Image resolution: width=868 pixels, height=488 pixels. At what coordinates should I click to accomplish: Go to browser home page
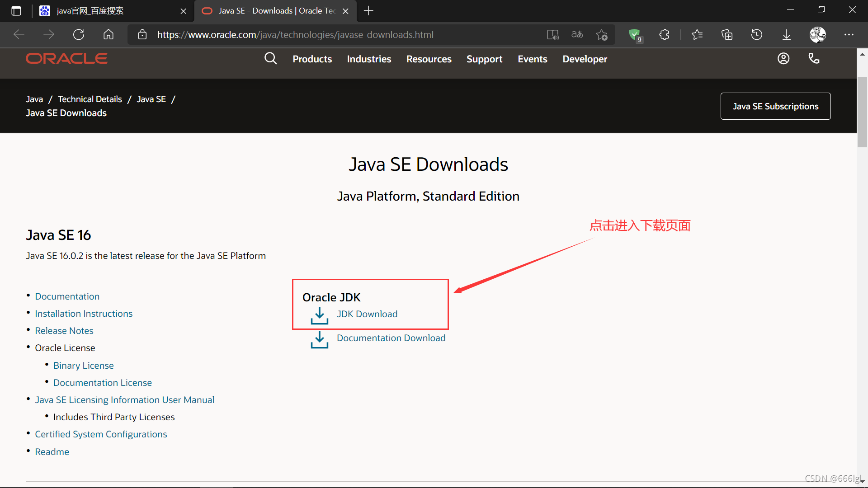coord(108,35)
